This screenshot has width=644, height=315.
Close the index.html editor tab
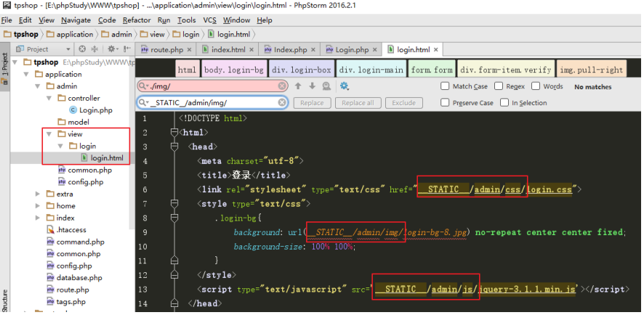click(x=251, y=49)
